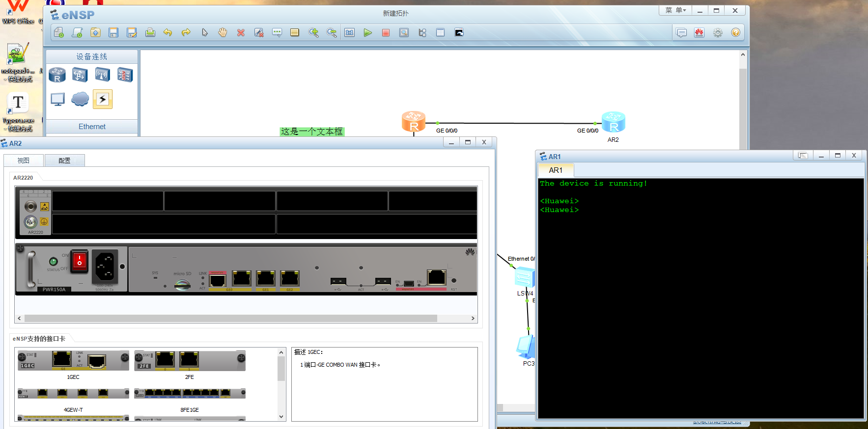This screenshot has height=429, width=868.
Task: Select the 2FE interface card
Action: click(190, 361)
